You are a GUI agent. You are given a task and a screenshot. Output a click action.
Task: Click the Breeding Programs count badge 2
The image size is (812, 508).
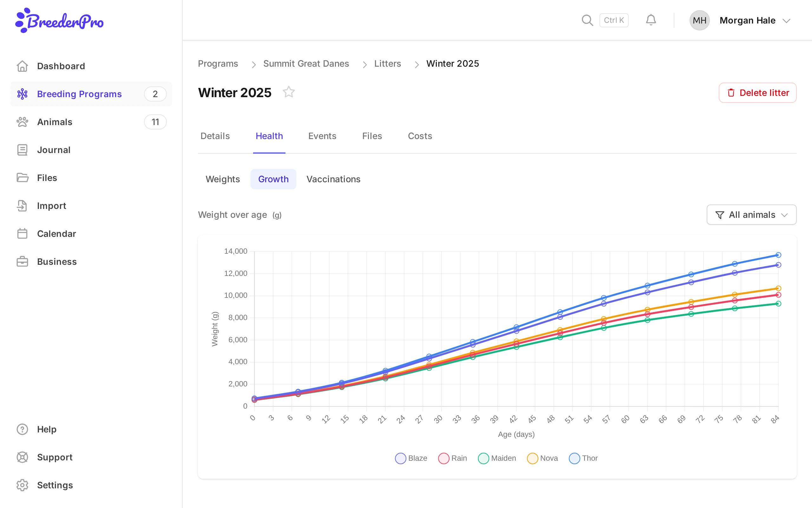click(155, 94)
